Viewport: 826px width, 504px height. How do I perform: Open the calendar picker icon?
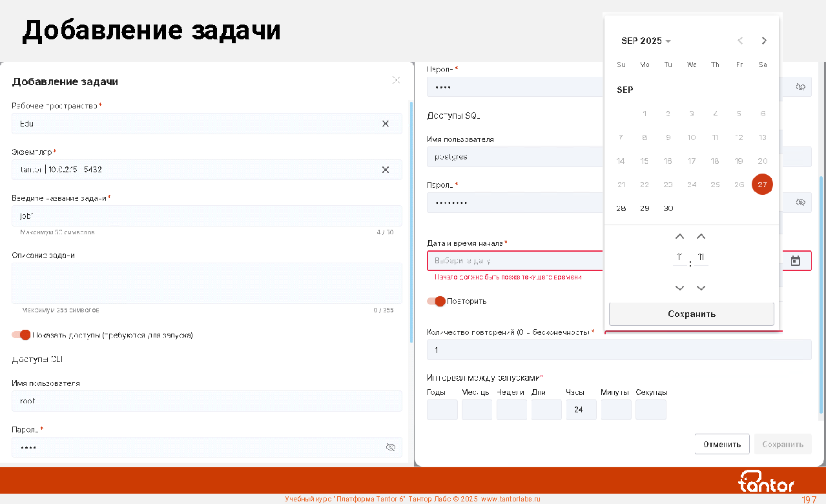click(796, 261)
